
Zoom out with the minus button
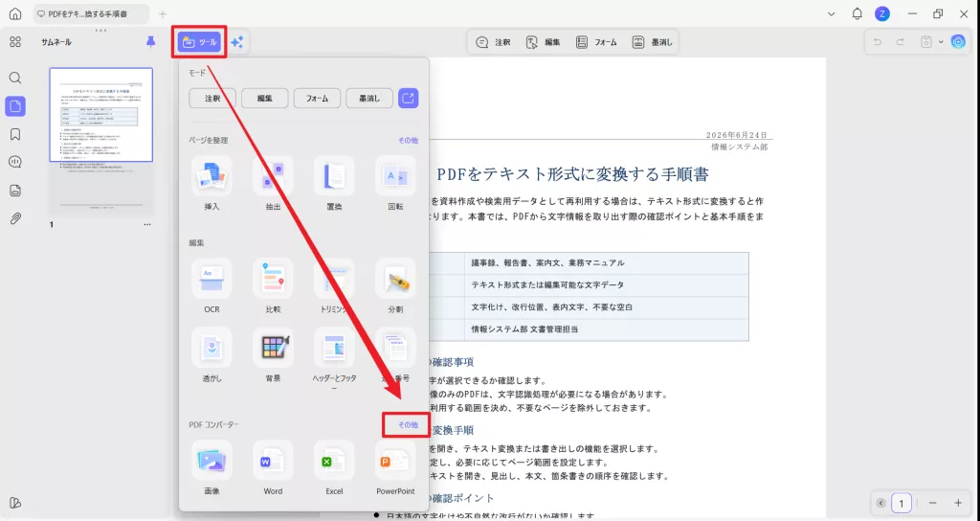[932, 503]
